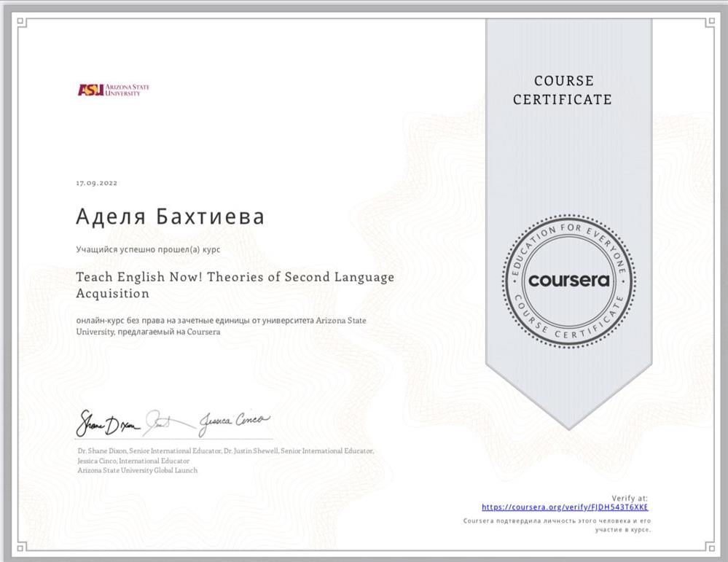Click the Arizona State University logo

click(x=113, y=90)
